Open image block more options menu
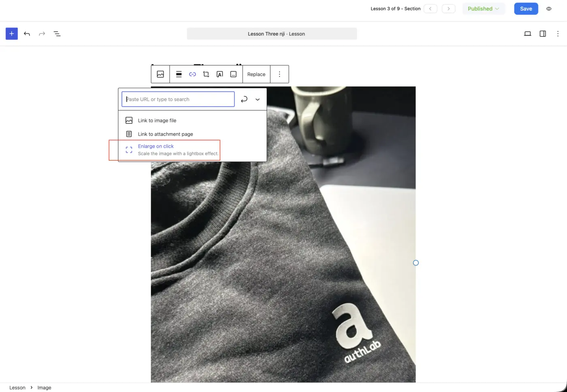The image size is (567, 392). coord(279,74)
